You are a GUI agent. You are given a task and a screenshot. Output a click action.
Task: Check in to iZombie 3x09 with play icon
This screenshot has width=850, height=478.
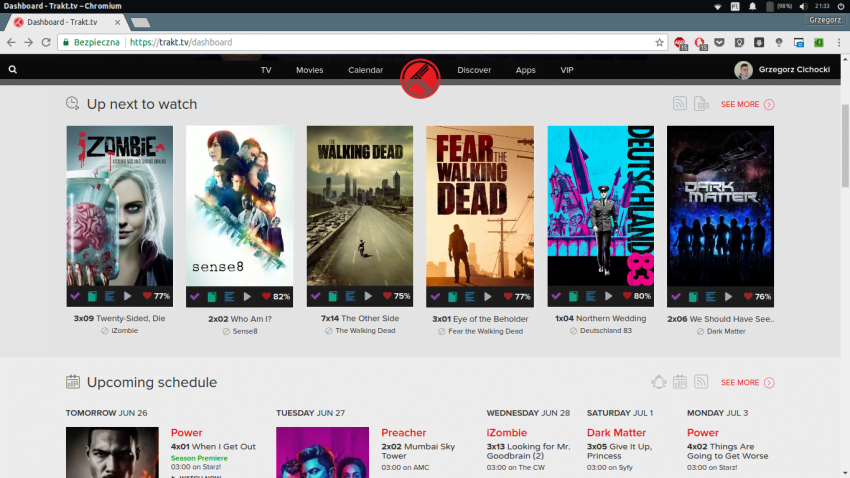point(127,296)
